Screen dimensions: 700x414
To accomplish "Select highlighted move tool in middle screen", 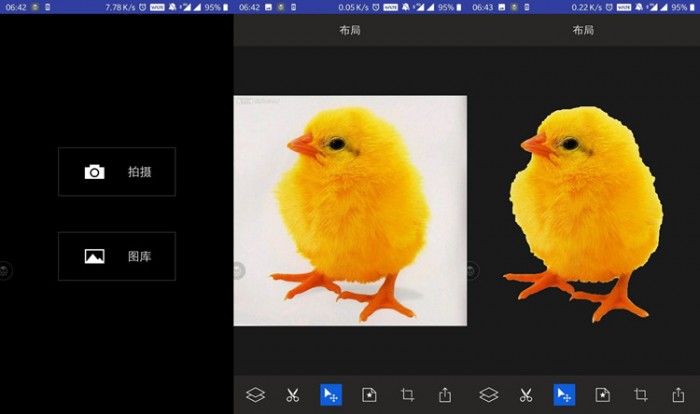I will coord(331,395).
